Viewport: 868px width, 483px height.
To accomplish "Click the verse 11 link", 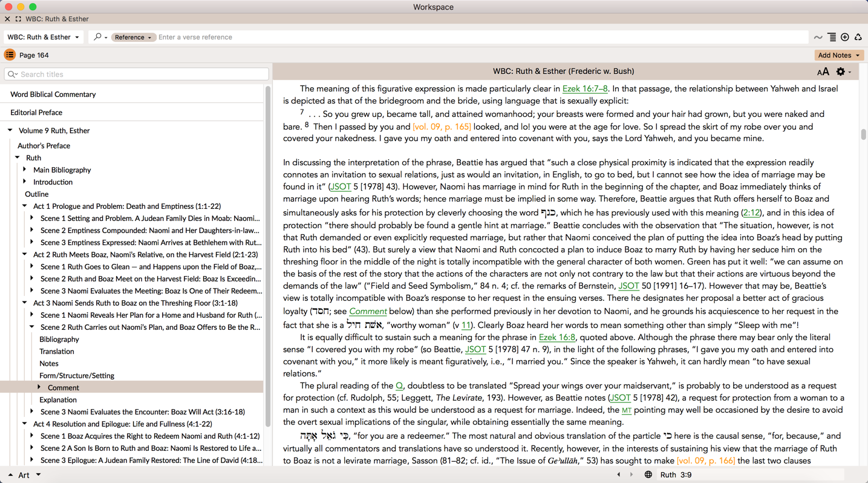I will click(466, 326).
